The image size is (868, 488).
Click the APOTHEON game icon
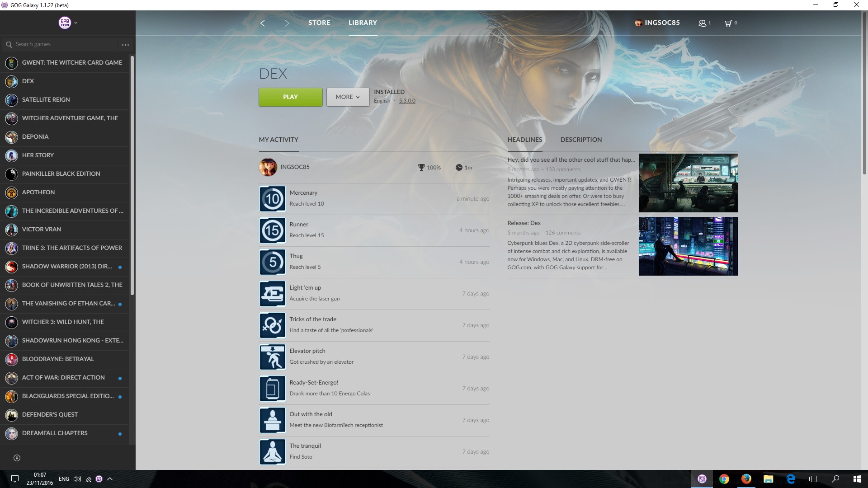click(11, 192)
